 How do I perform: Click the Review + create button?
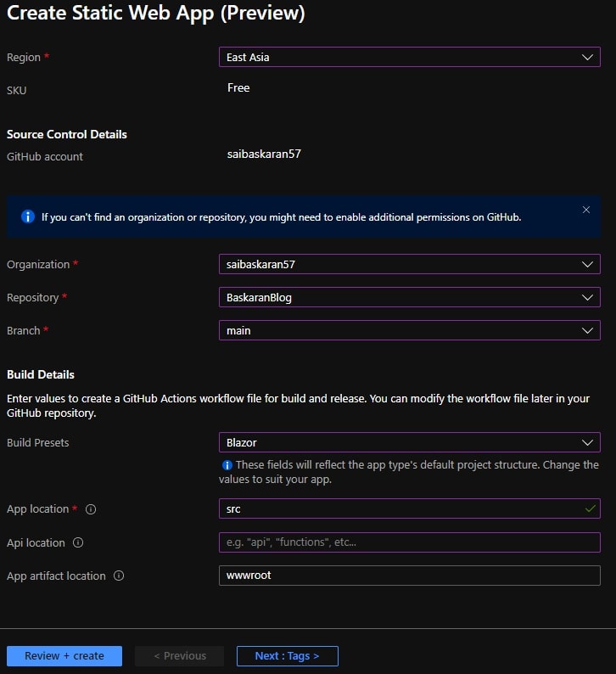pos(64,656)
